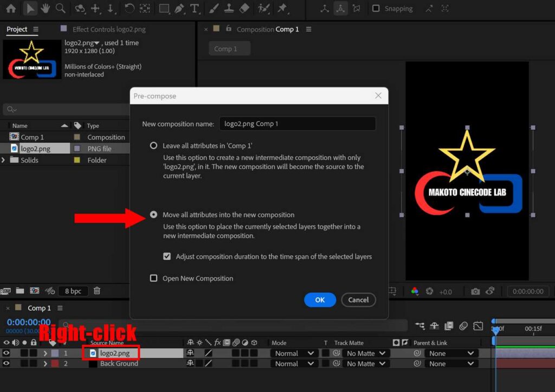Screen dimensions: 555x392
Task: Select the Zoom magnifier tool
Action: (x=61, y=9)
